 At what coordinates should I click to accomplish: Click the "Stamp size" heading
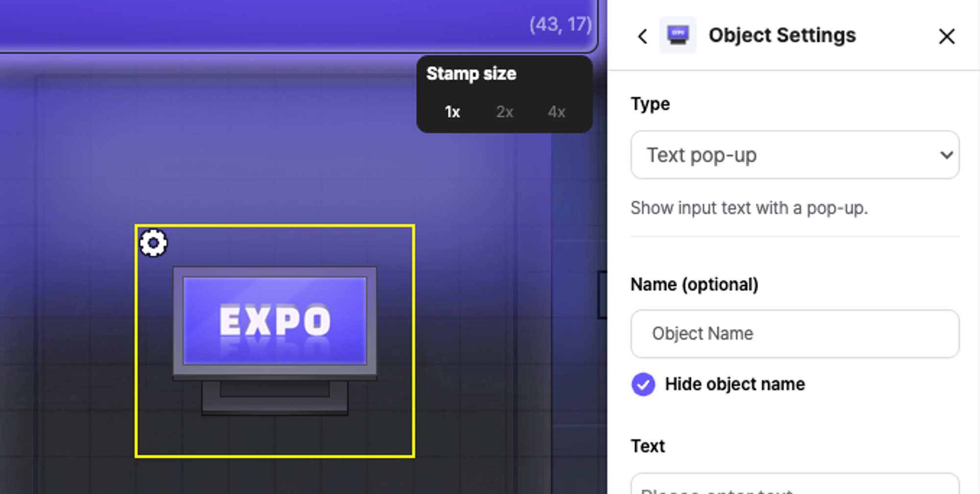point(471,73)
